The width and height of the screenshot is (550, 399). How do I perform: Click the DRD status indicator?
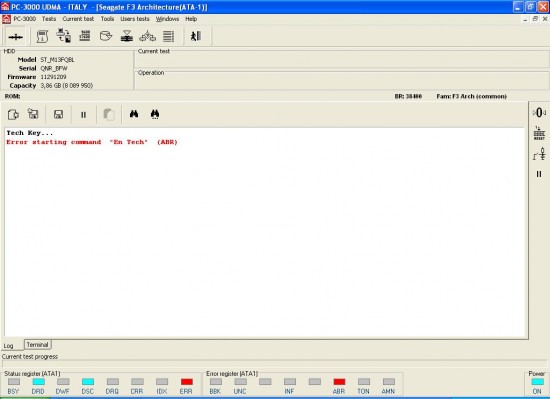tap(39, 381)
